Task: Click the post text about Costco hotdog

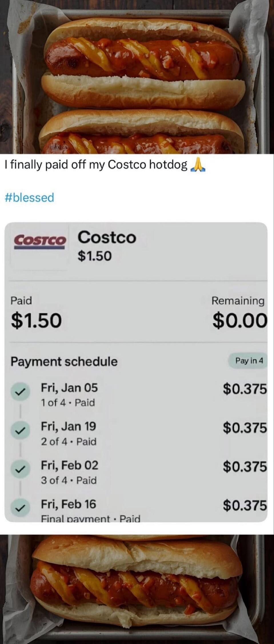Action: [96, 165]
